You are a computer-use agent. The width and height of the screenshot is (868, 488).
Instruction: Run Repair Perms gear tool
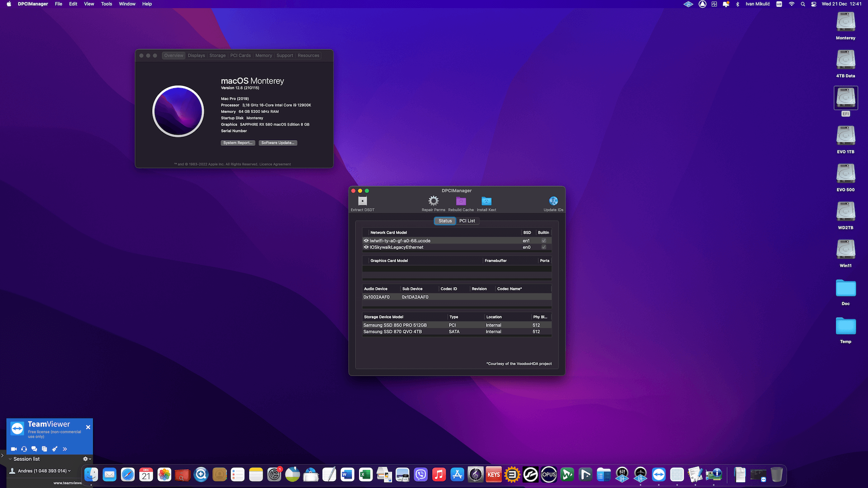tap(433, 201)
